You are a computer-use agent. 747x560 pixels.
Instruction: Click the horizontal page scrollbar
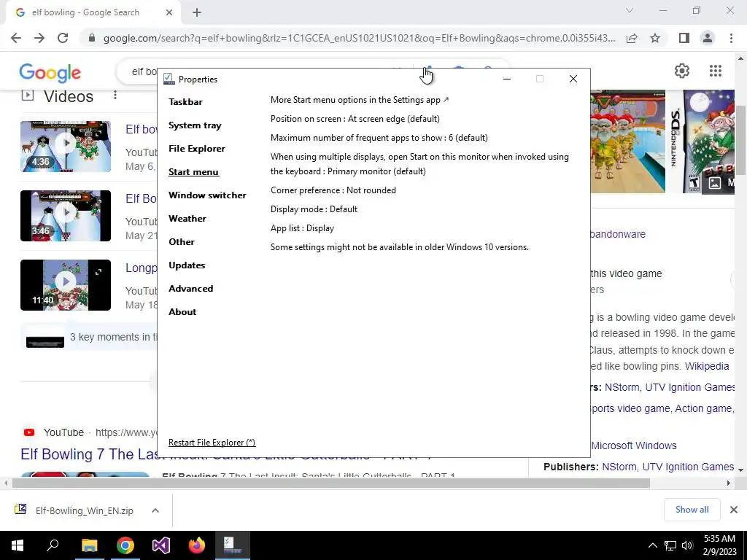[330, 483]
